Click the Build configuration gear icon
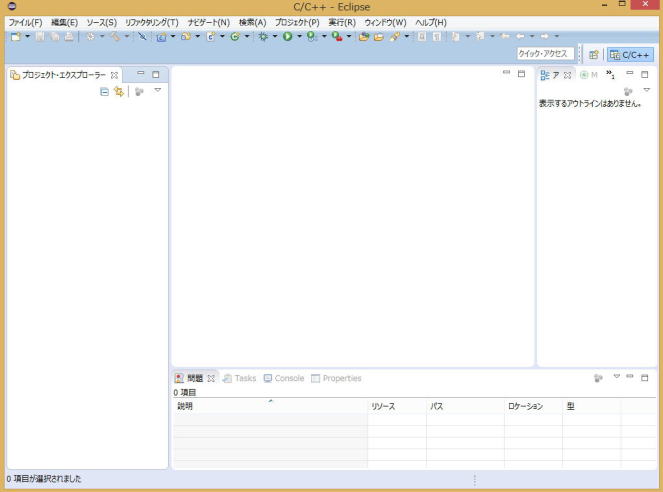 point(90,37)
